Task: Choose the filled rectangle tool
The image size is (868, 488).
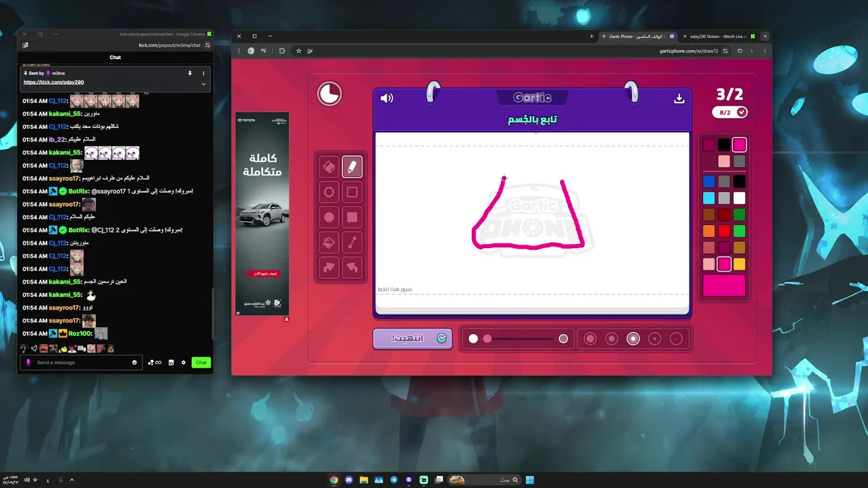Action: 352,218
